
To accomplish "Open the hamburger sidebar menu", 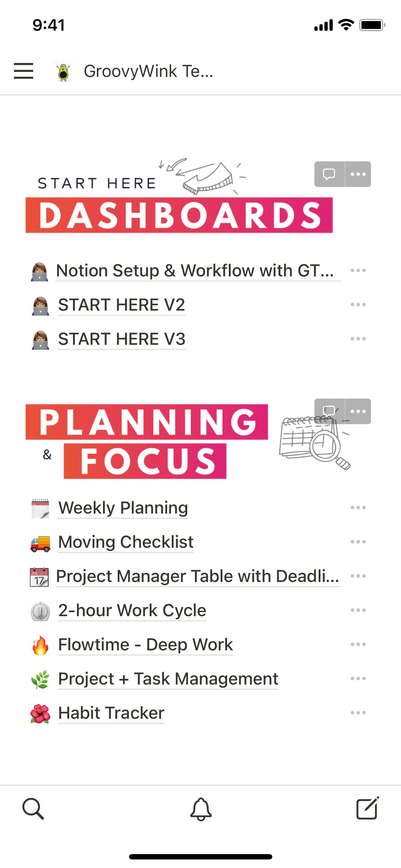I will [x=24, y=71].
